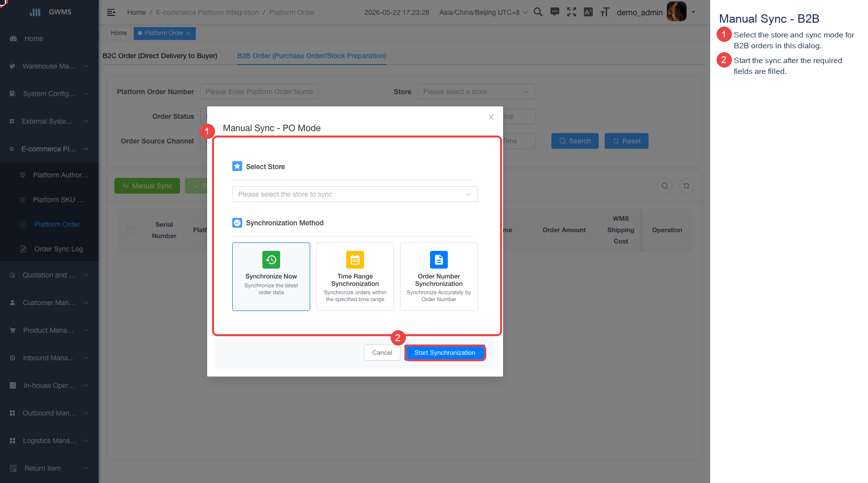Click the green Synchronize Now clock icon

click(x=271, y=260)
